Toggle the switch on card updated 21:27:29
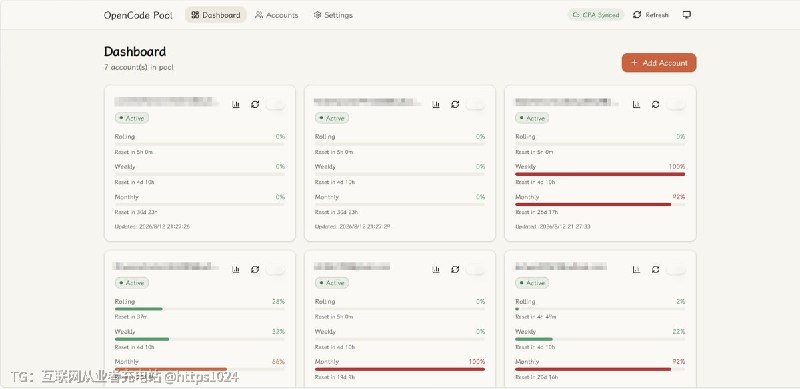Viewport: 800px width, 389px height. tap(476, 104)
